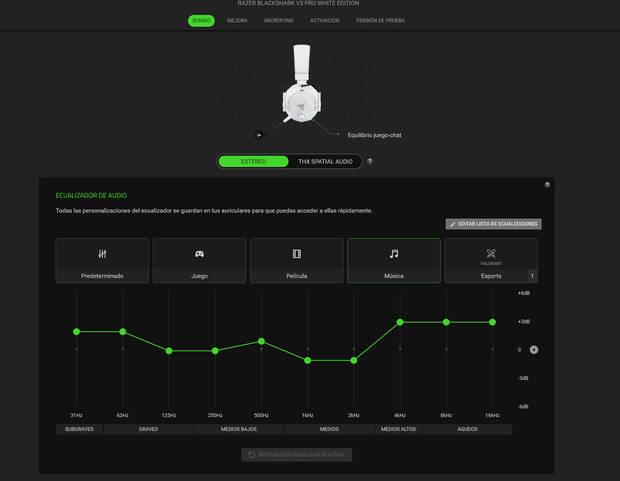Choose the Juego gamepad preset
The image size is (620, 481).
coord(199,254)
